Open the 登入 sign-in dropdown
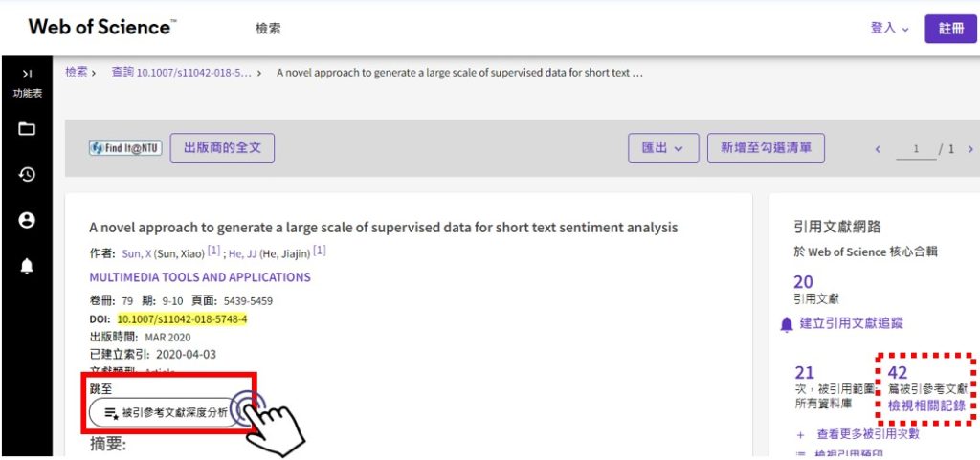 pos(889,28)
